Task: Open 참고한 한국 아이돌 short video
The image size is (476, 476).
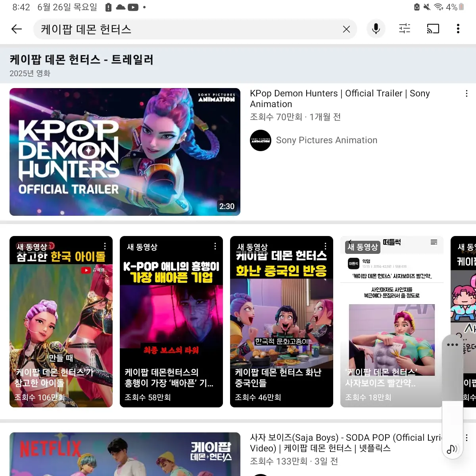Action: pyautogui.click(x=61, y=322)
